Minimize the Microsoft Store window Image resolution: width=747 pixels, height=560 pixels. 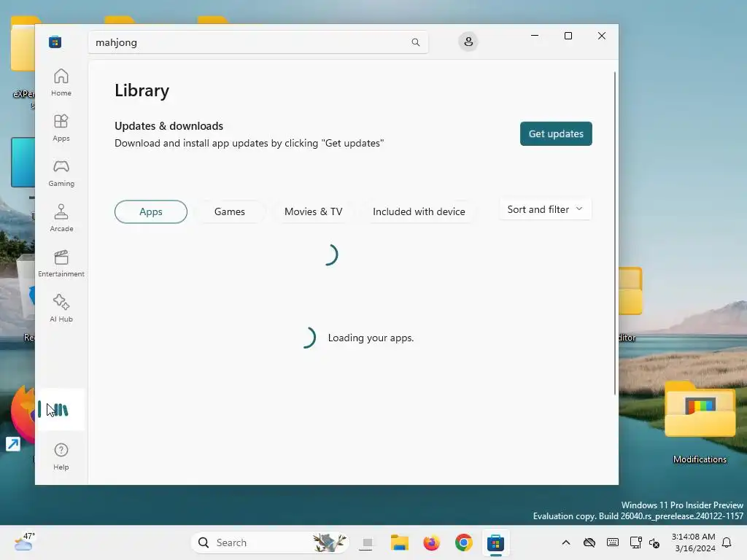(535, 36)
